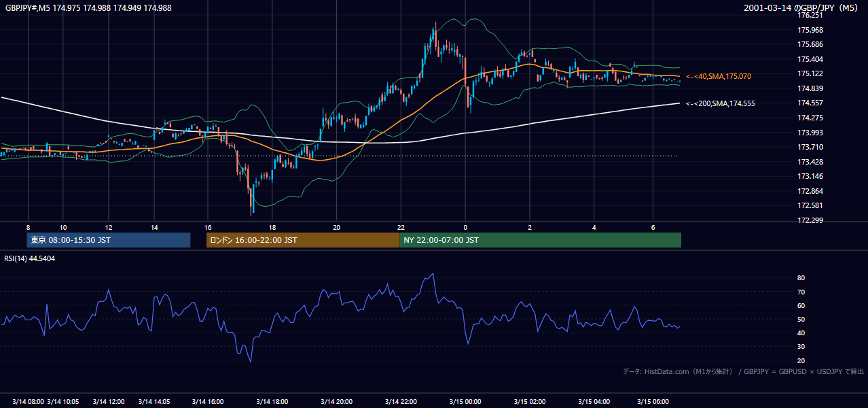Click the 174.557 price axis label

click(810, 103)
